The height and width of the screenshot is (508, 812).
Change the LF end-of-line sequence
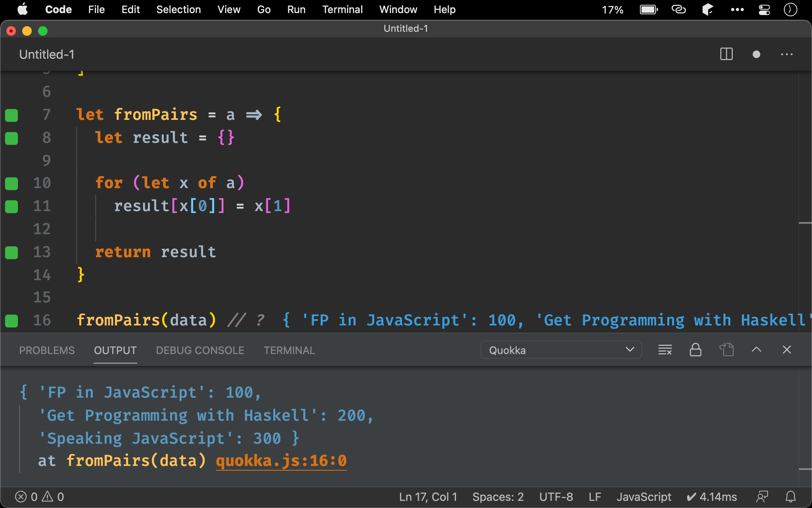[595, 497]
